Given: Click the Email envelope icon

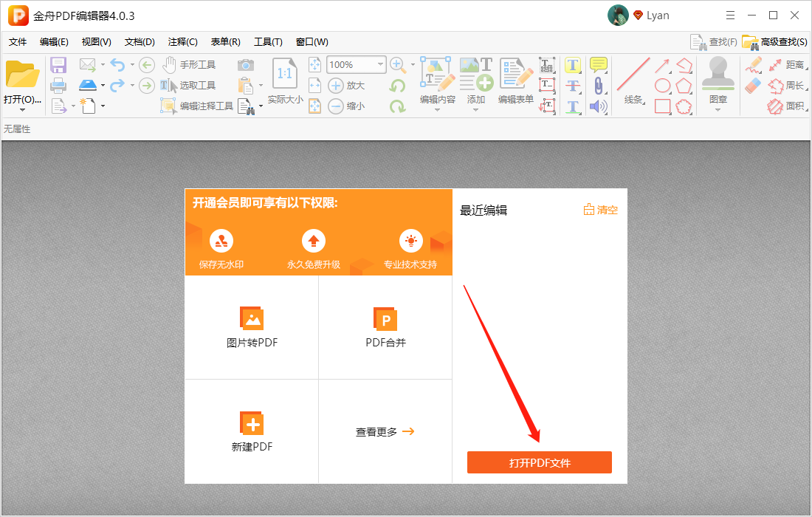Looking at the screenshot, I should (88, 65).
